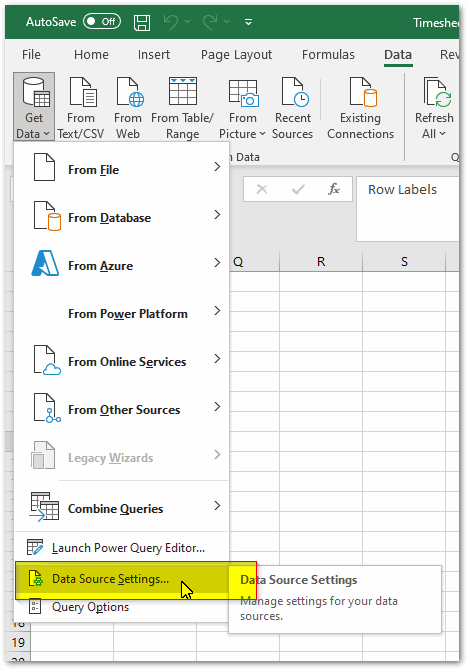This screenshot has width=468, height=670.
Task: Open the From Power Platform submenu
Action: [122, 313]
